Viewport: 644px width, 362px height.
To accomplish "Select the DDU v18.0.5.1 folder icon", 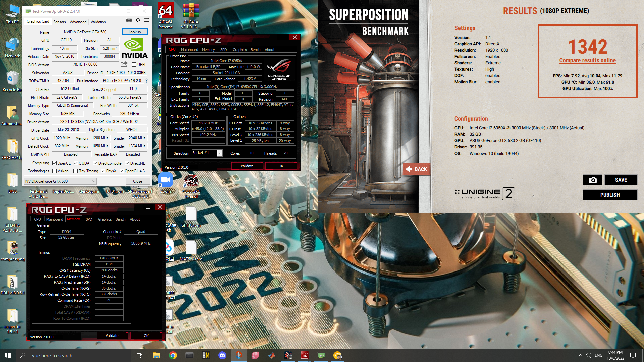I will coord(12,285).
